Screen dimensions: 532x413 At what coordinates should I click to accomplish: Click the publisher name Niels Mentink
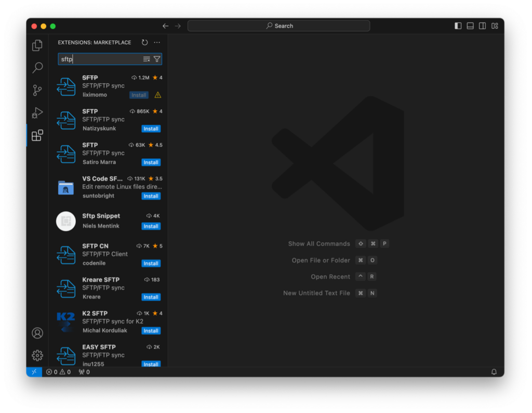pyautogui.click(x=101, y=226)
